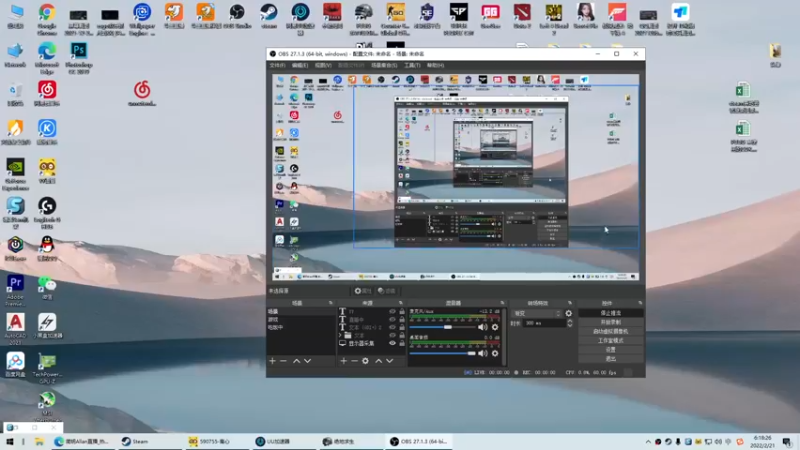The image size is (800, 450).
Task: Adjust transition duration stepper arrows
Action: coord(569,323)
